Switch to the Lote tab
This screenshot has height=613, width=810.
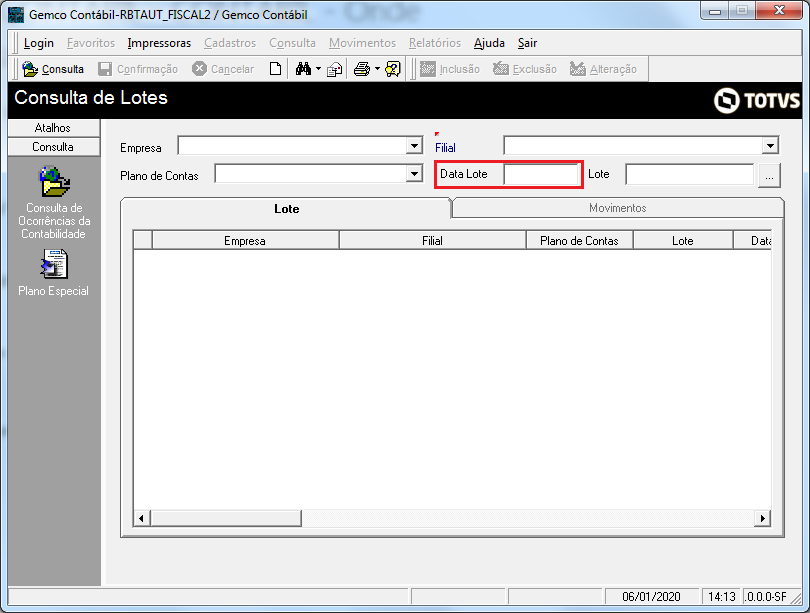[x=286, y=208]
